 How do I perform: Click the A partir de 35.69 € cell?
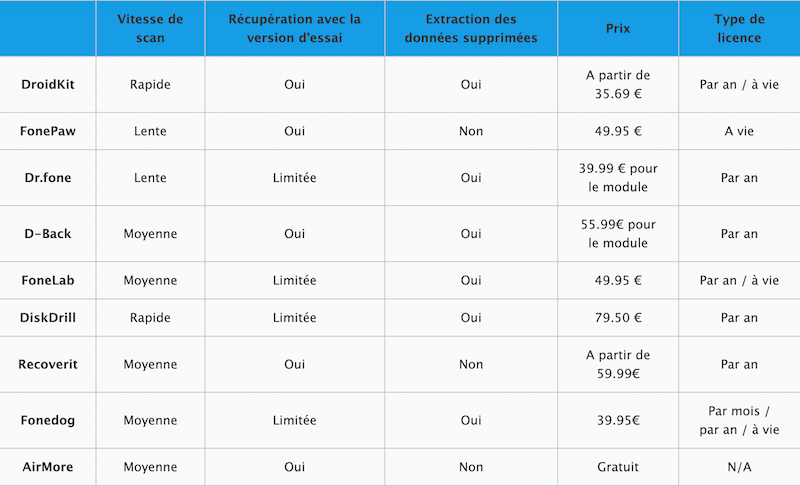[x=618, y=84]
